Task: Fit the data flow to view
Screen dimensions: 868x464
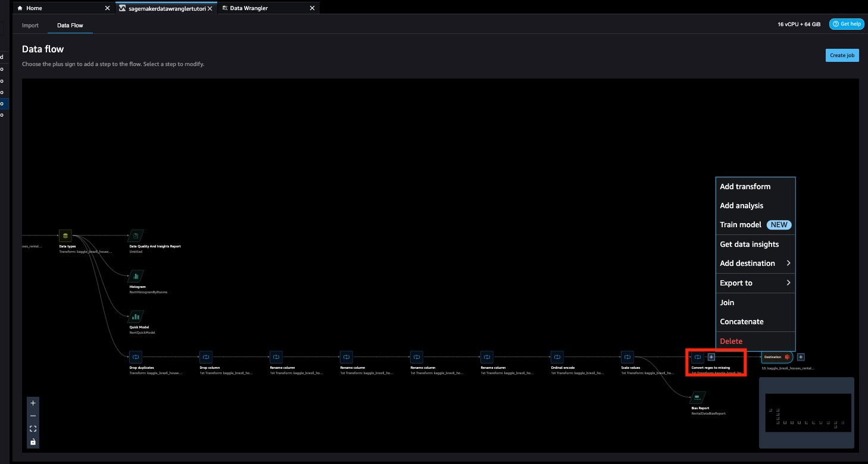Action: coord(33,428)
